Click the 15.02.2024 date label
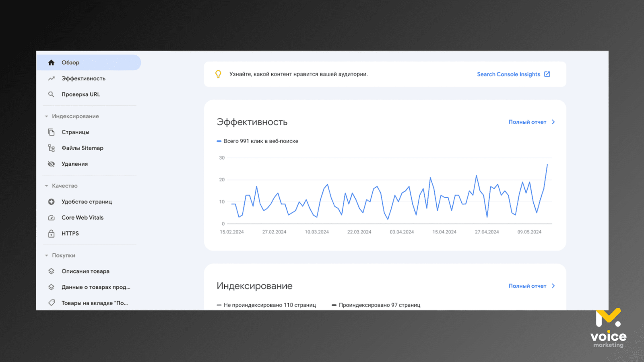This screenshot has width=644, height=362. pos(232,232)
